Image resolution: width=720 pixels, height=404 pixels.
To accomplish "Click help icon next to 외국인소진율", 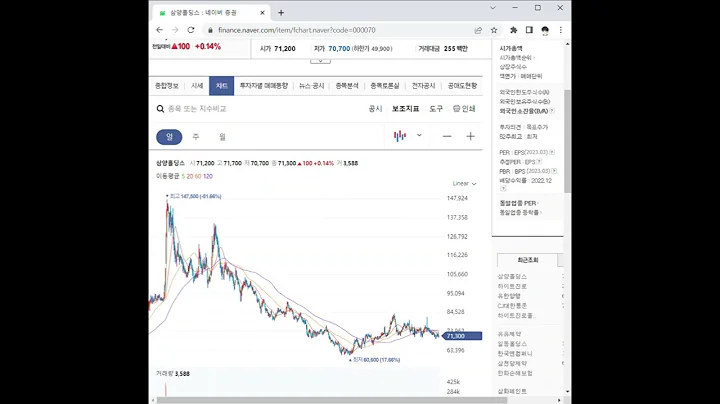I will click(552, 111).
